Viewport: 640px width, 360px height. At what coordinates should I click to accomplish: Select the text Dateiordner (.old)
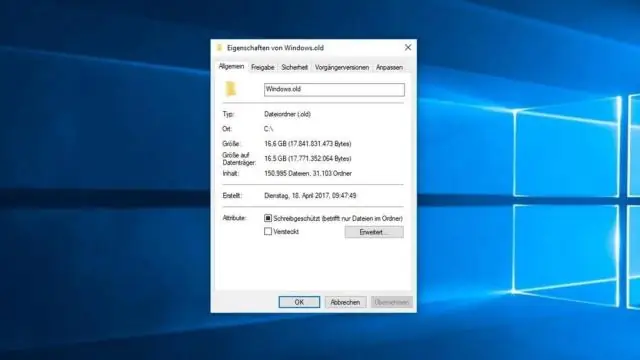tap(287, 114)
